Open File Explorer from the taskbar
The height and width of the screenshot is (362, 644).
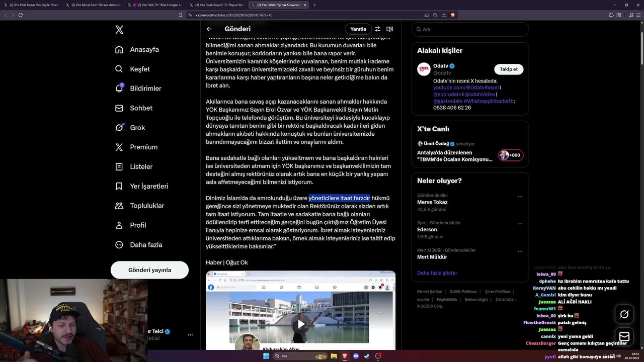[334, 356]
